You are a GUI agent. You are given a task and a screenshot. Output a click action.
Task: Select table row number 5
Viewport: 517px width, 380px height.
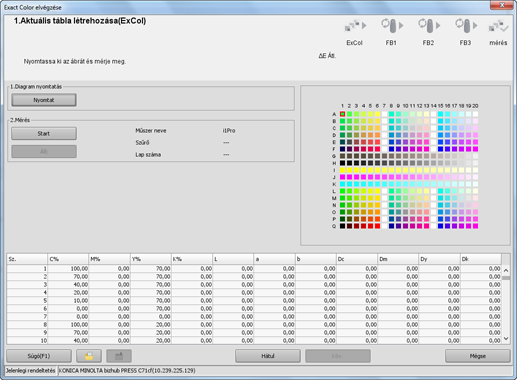(254, 300)
